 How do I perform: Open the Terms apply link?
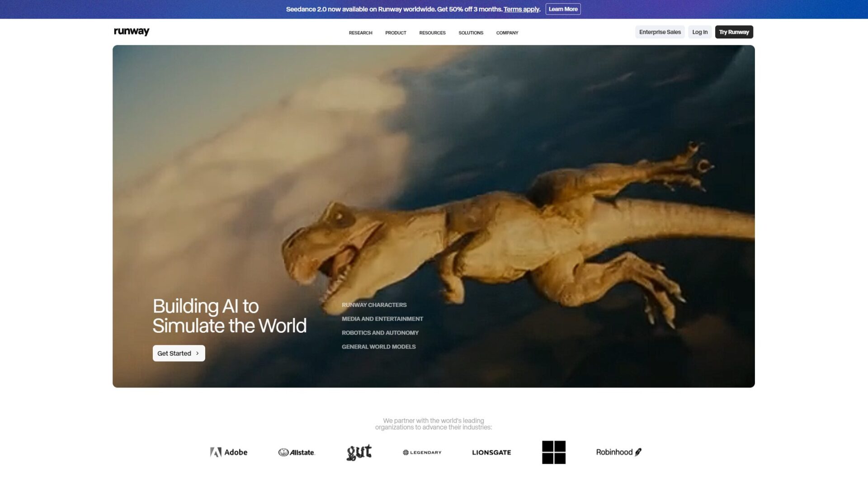click(522, 9)
